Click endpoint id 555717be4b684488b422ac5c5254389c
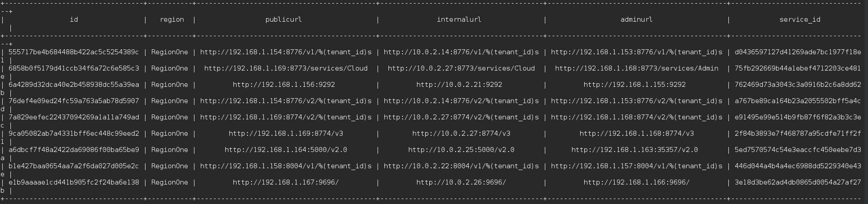The height and width of the screenshot is (204, 868). point(74,52)
